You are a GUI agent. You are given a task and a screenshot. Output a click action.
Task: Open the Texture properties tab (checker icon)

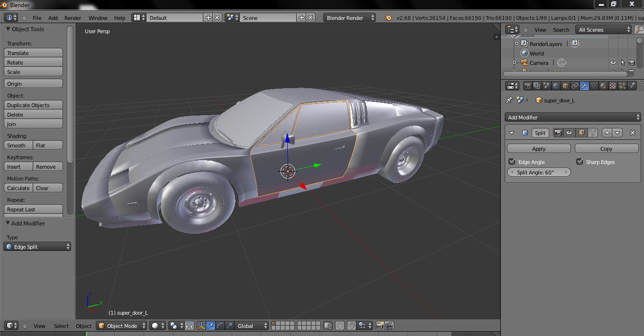pos(613,86)
